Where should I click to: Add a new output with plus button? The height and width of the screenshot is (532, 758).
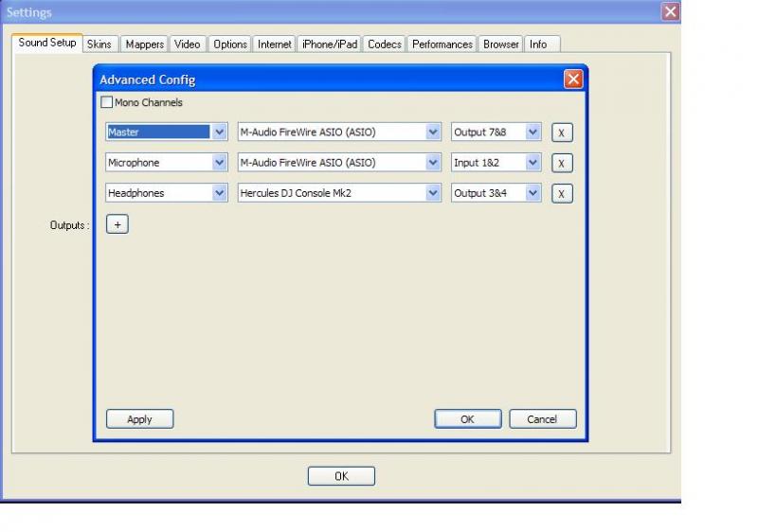pyautogui.click(x=117, y=224)
